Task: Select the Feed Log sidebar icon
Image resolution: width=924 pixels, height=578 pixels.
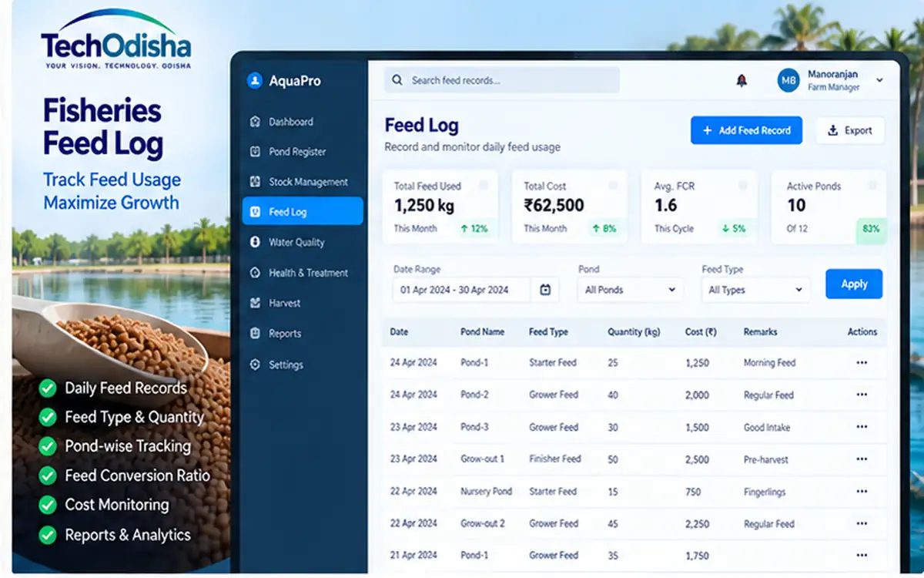Action: click(x=256, y=212)
